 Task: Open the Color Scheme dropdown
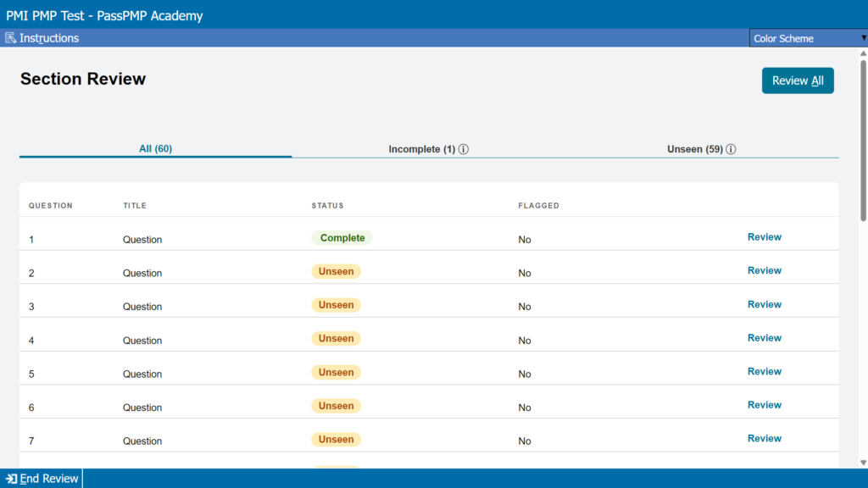coord(808,38)
